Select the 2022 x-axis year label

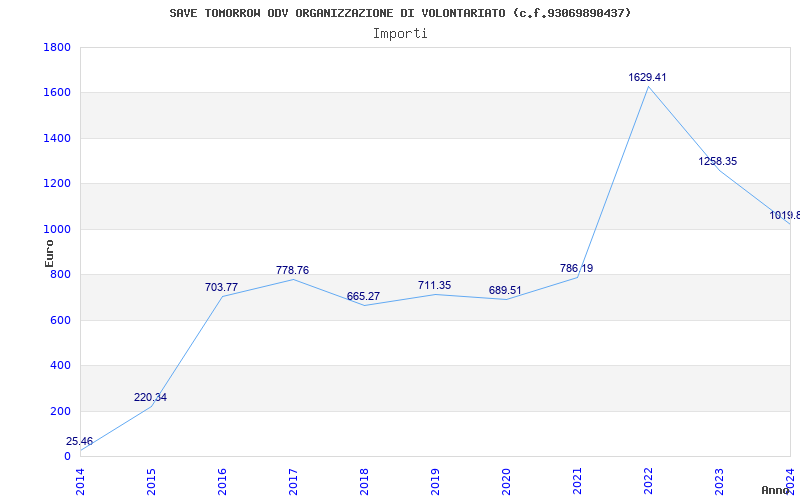[648, 480]
